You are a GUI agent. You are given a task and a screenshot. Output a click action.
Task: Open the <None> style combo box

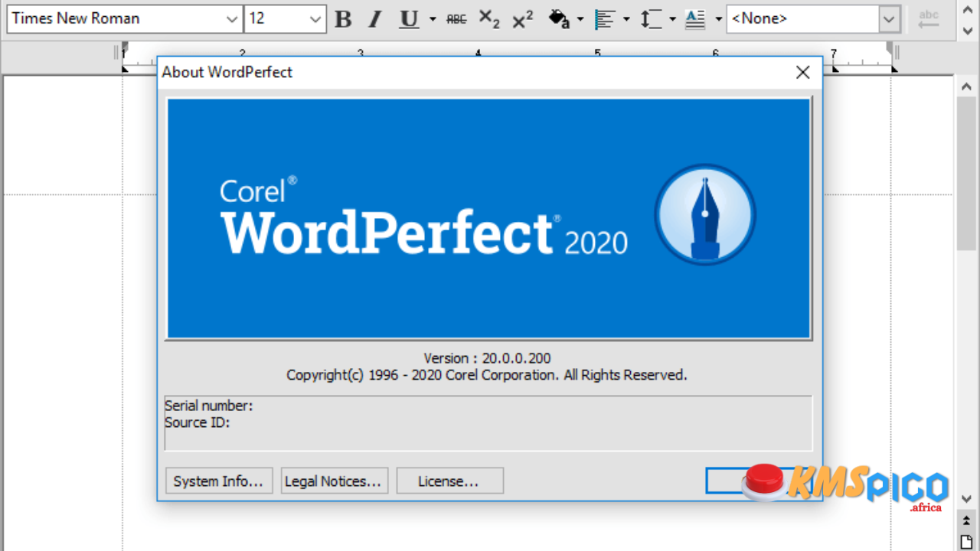pos(889,19)
